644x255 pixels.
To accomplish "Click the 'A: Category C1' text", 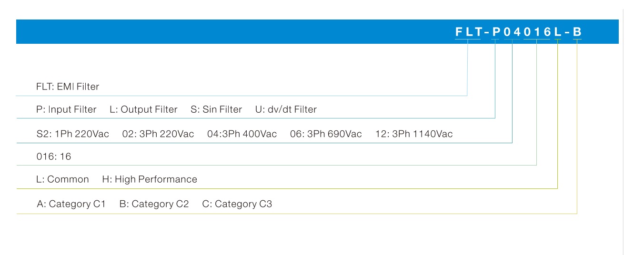I will [71, 204].
